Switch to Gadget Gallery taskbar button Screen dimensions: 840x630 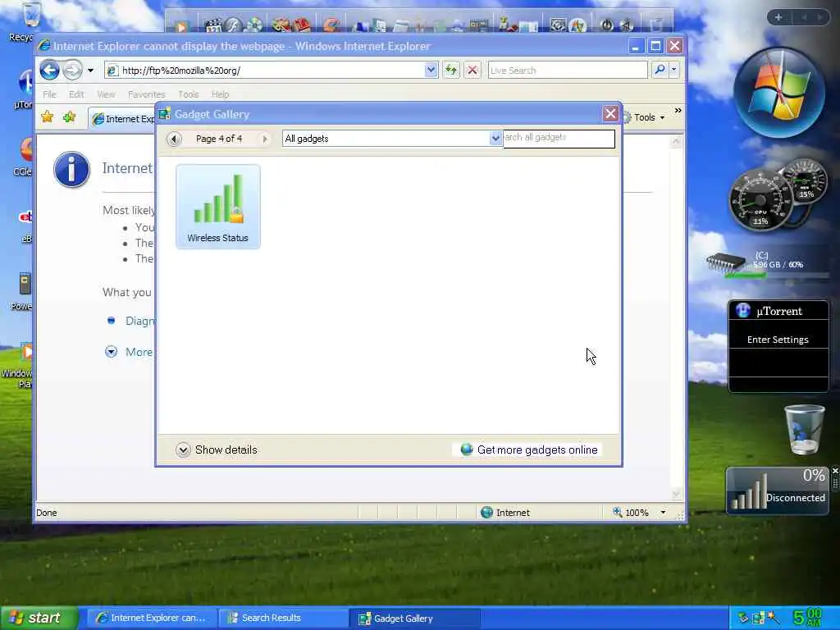coord(415,619)
